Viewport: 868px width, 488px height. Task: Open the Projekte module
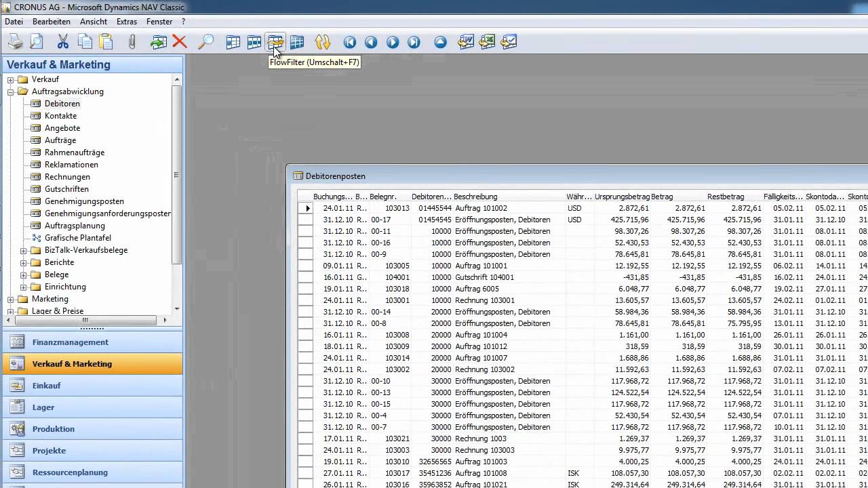coord(92,451)
